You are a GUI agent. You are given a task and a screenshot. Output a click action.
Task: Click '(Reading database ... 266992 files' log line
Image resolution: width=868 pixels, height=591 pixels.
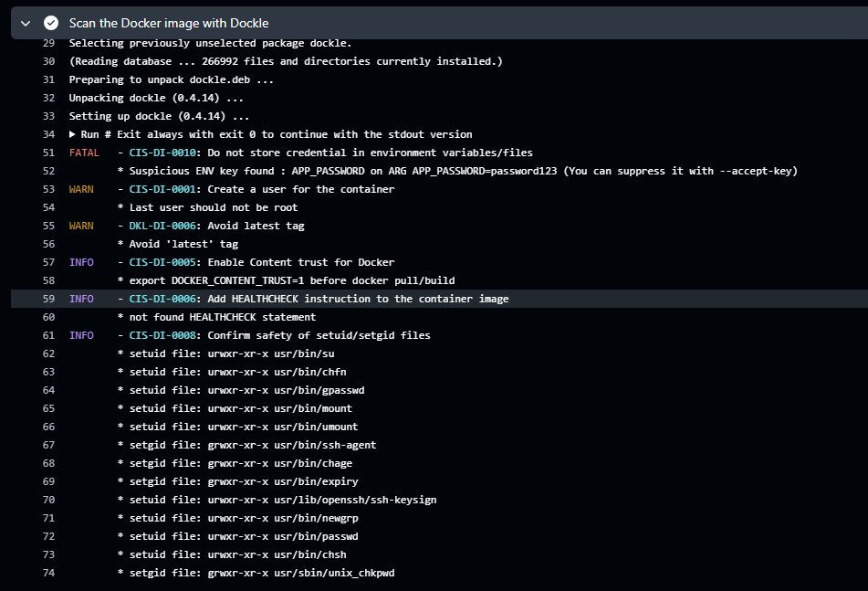(286, 61)
